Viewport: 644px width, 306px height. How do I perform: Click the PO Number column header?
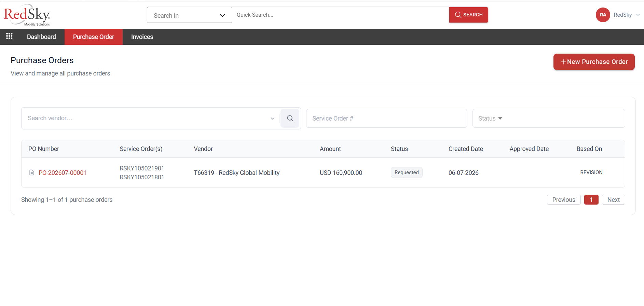[44, 149]
